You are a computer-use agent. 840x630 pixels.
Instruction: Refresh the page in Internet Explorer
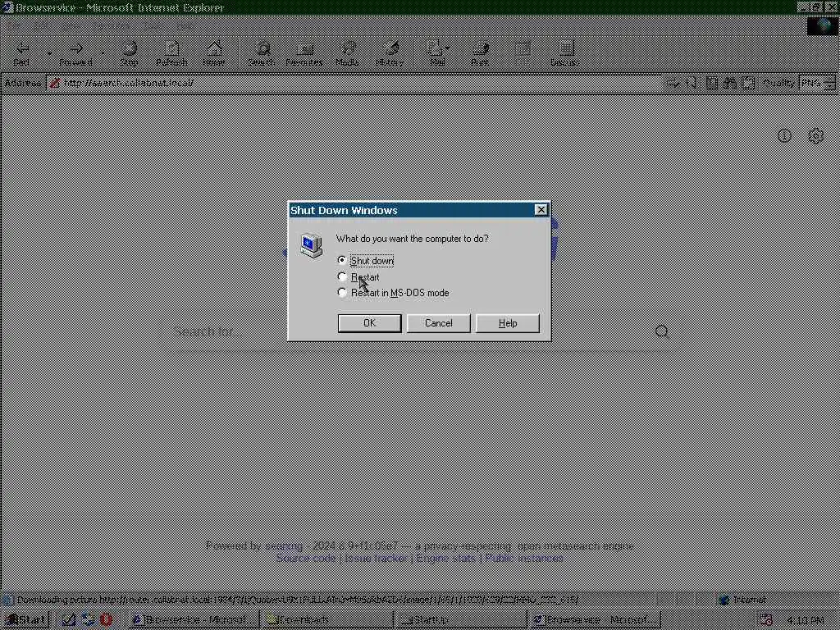tap(171, 53)
